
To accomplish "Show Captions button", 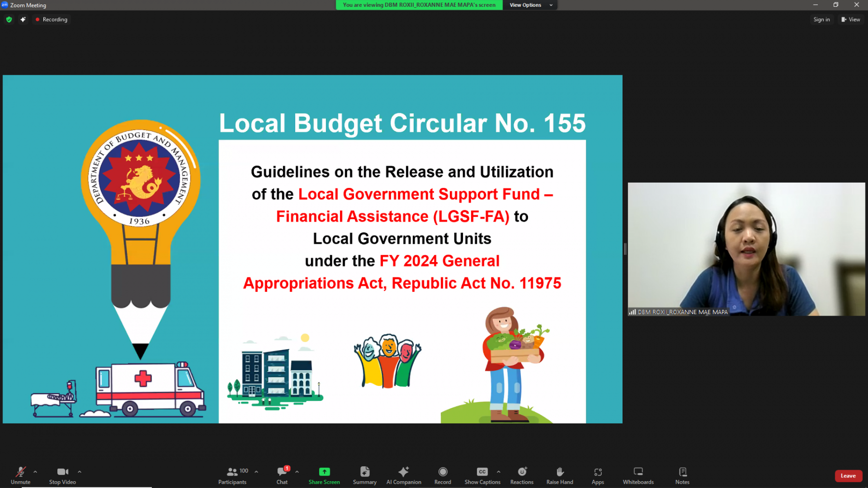I will pos(482,475).
